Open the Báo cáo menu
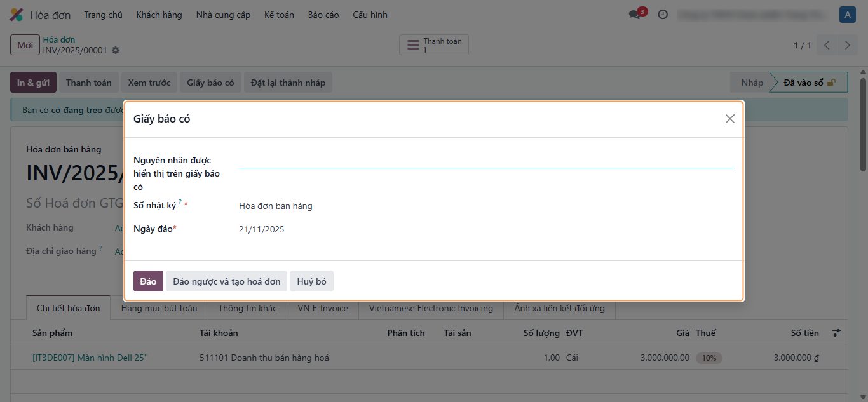Screen dimensions: 868x402 tap(323, 15)
